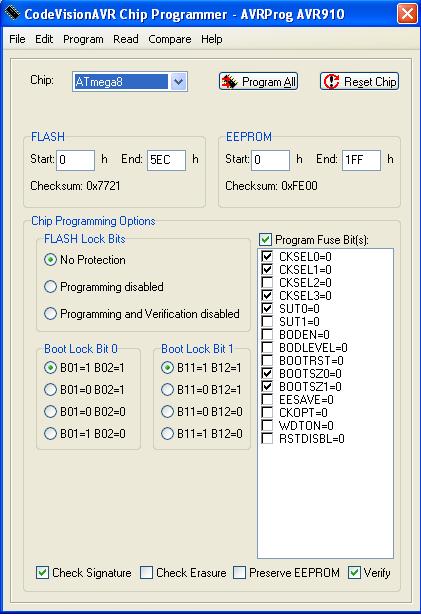Select Programming disabled lock bits option
This screenshot has width=421, height=616.
pyautogui.click(x=50, y=287)
